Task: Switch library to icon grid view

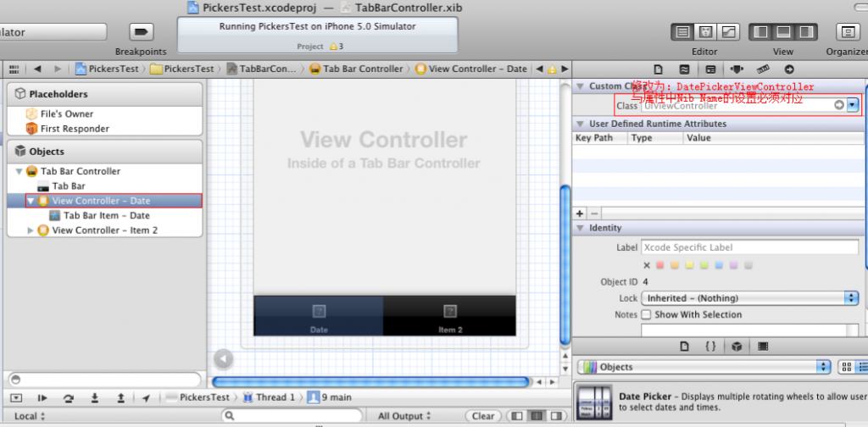Action: (847, 367)
